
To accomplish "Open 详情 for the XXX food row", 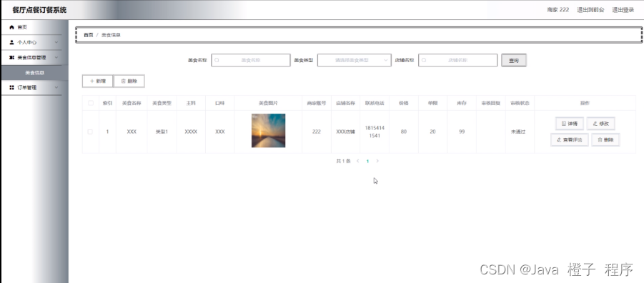I will (569, 123).
